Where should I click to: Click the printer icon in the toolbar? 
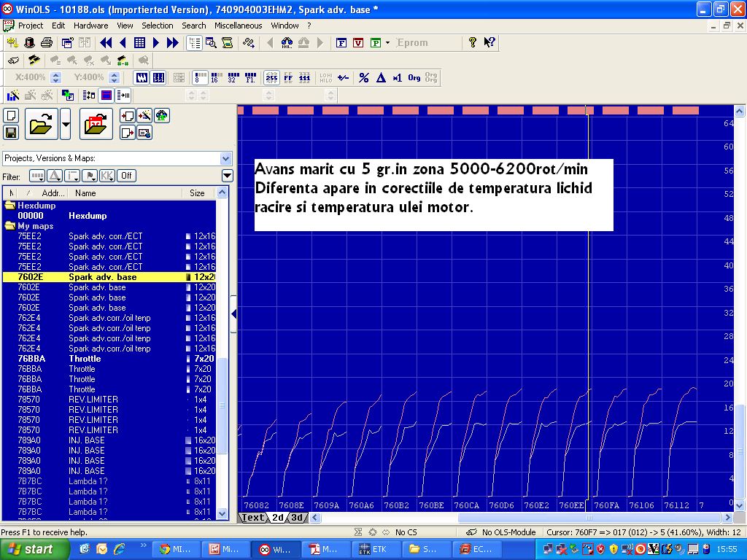(x=47, y=43)
